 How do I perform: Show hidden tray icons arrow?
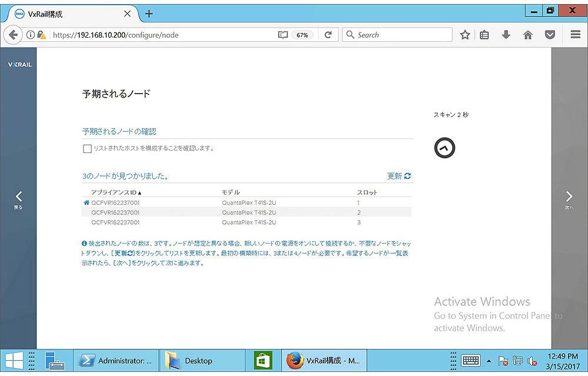click(489, 361)
